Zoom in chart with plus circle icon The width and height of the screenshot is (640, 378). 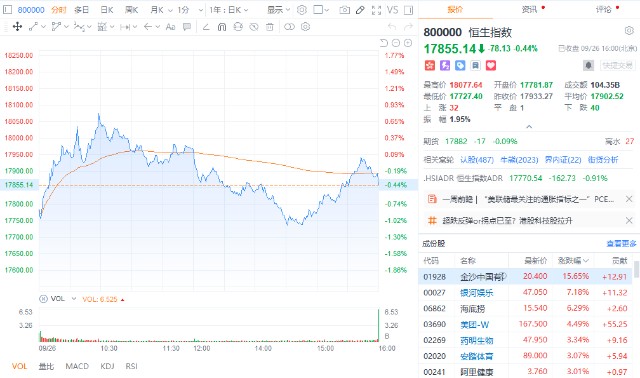[408, 43]
